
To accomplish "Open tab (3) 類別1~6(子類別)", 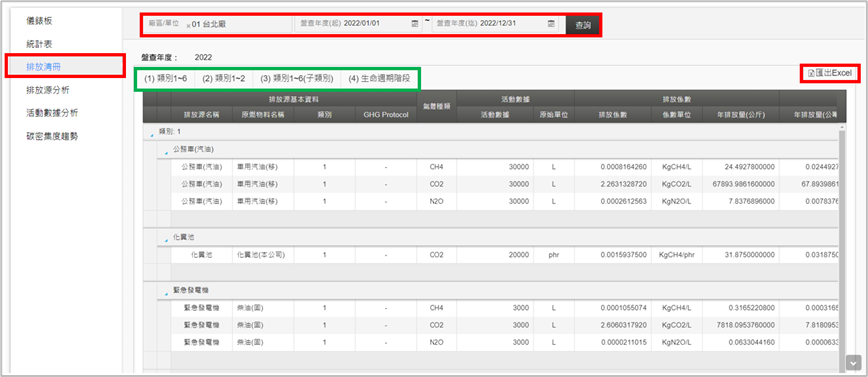I will (297, 79).
